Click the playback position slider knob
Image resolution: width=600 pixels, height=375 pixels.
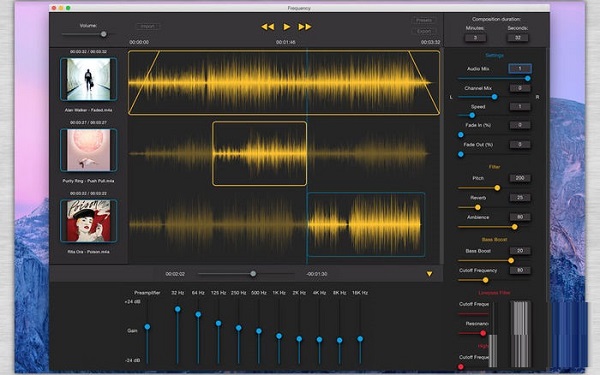[x=253, y=274]
